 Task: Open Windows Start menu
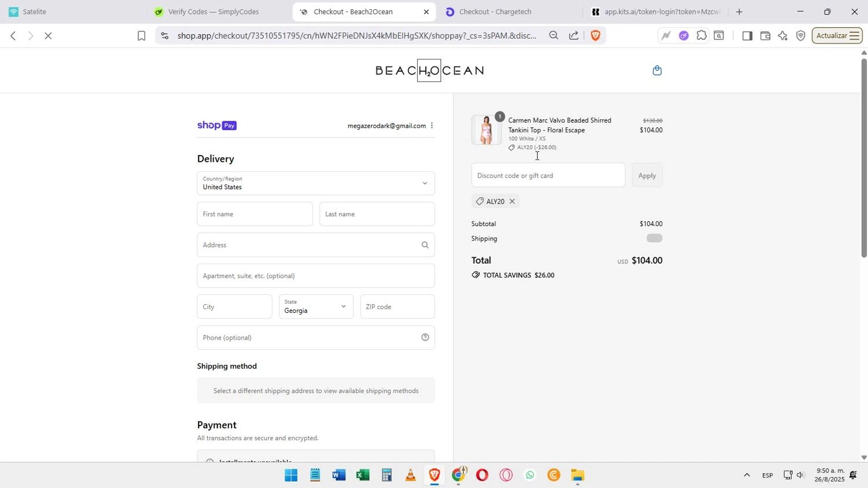291,475
